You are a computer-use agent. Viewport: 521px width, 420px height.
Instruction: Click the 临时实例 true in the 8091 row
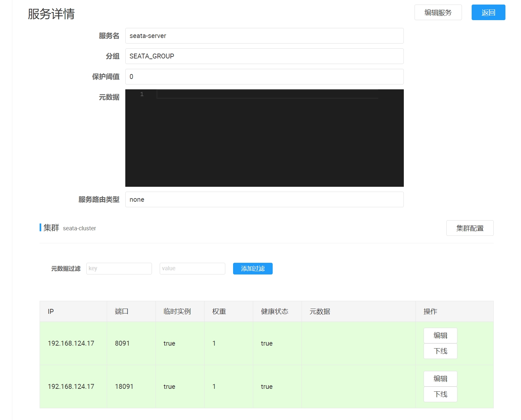[169, 343]
